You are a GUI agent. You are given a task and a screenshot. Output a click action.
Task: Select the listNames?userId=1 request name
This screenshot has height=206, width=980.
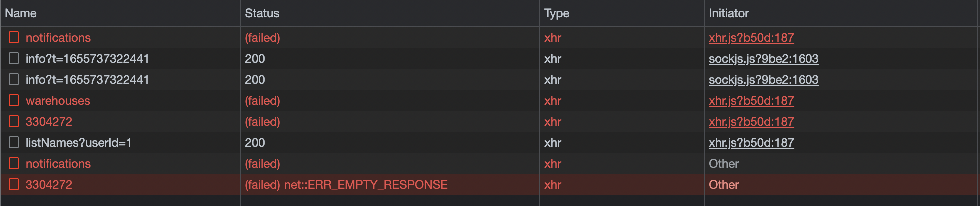(79, 143)
